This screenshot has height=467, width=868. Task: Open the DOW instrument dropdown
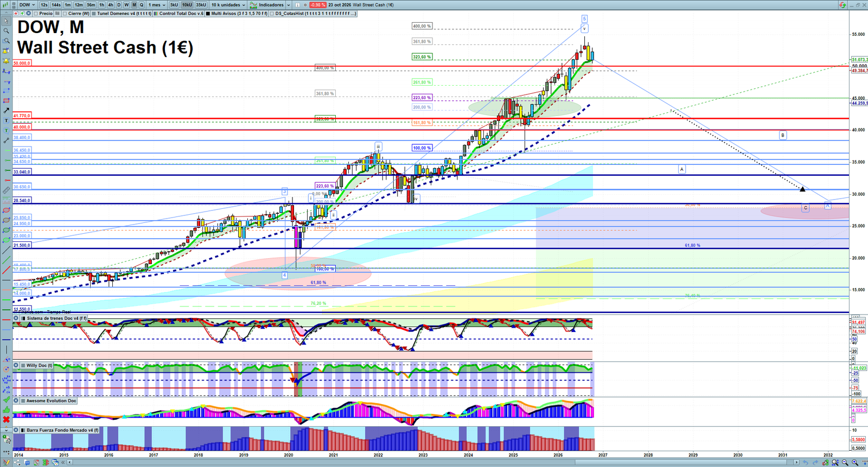(x=27, y=5)
